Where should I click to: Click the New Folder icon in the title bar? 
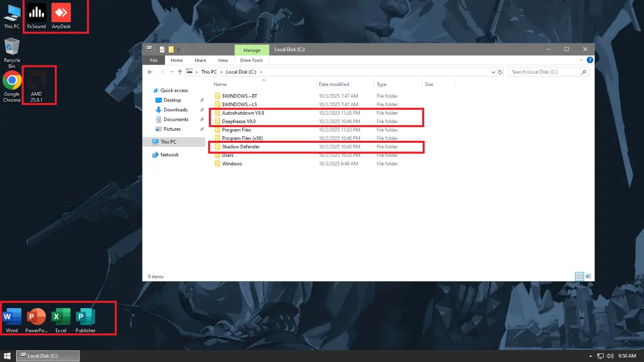(171, 49)
